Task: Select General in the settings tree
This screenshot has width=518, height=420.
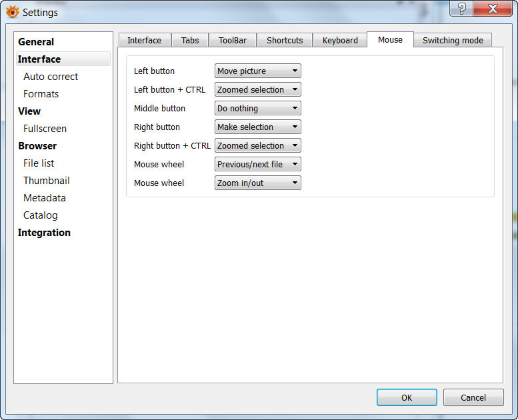Action: [36, 42]
